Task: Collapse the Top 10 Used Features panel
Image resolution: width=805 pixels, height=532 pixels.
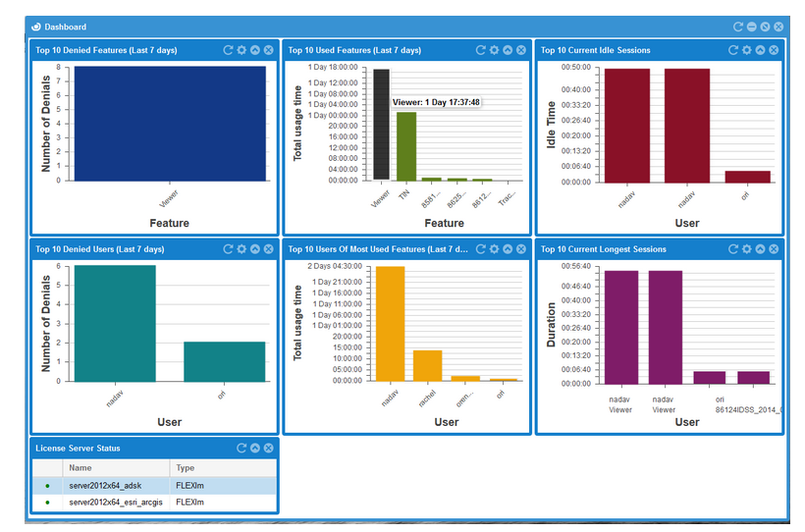Action: click(x=508, y=50)
